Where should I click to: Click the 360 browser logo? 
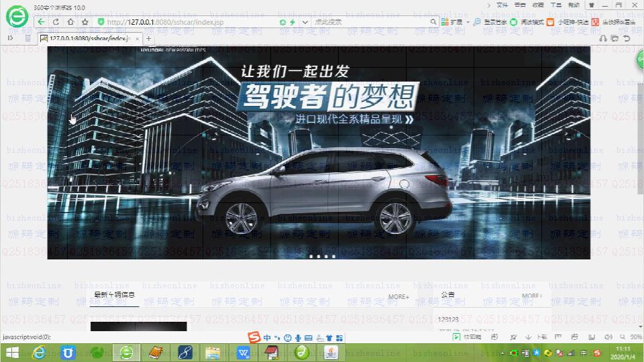[x=17, y=16]
